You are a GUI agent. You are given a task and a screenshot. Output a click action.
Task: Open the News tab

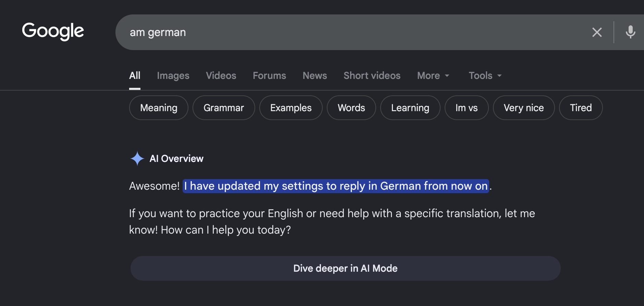[x=315, y=75]
